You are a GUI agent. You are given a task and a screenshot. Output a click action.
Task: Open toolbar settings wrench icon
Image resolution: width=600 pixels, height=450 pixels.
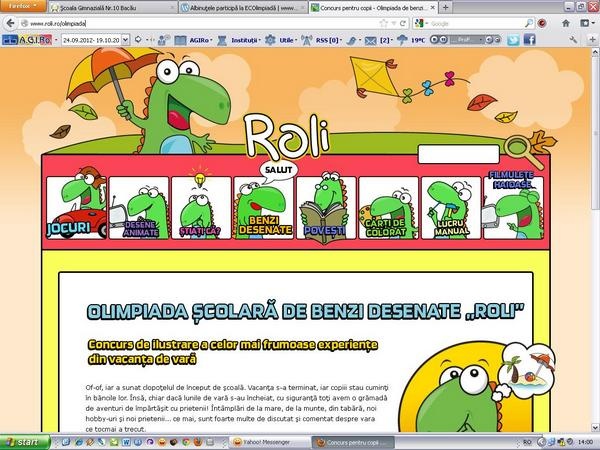pos(573,40)
